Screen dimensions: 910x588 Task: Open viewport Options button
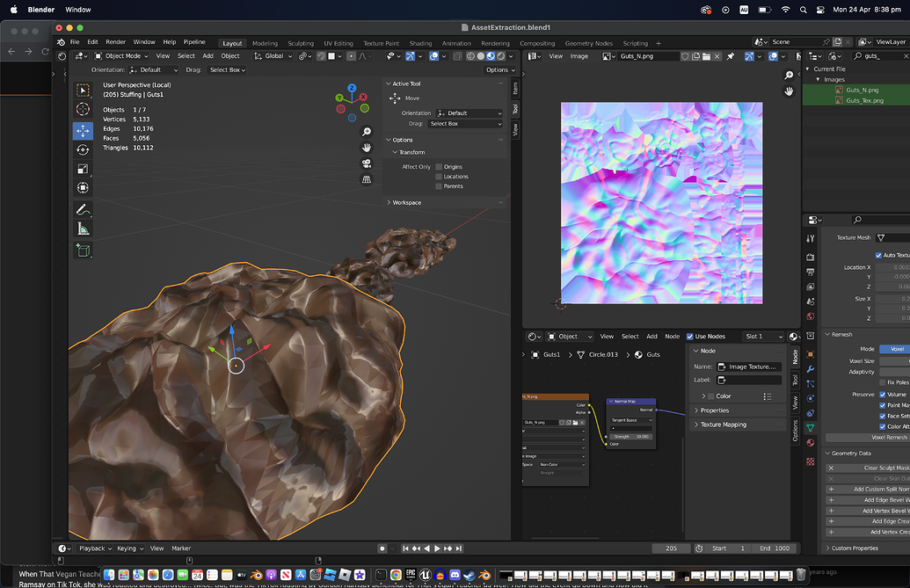coord(499,70)
